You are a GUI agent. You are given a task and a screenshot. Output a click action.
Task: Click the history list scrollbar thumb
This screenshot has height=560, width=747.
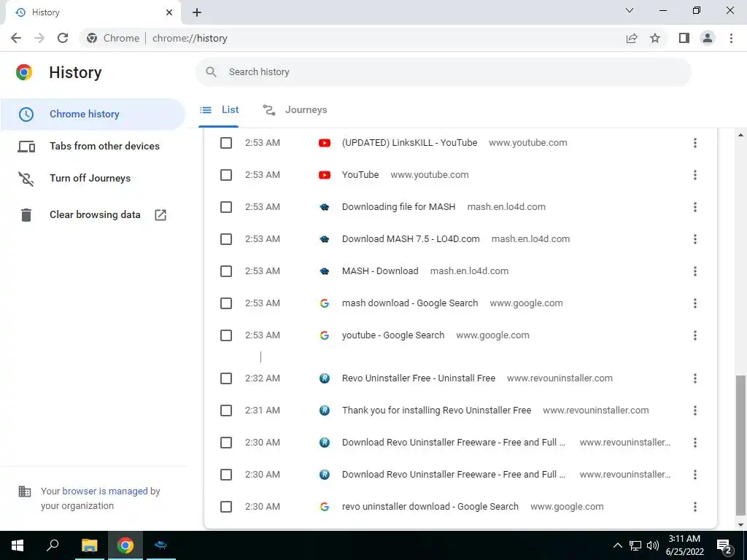pyautogui.click(x=740, y=446)
